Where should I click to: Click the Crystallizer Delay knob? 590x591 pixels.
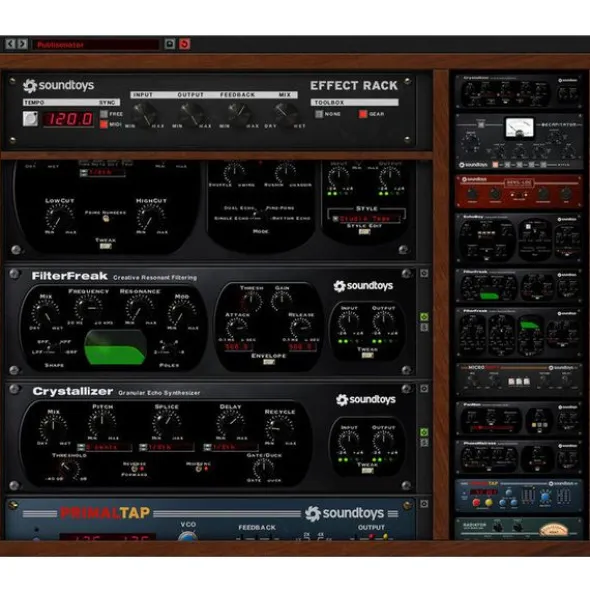point(231,424)
